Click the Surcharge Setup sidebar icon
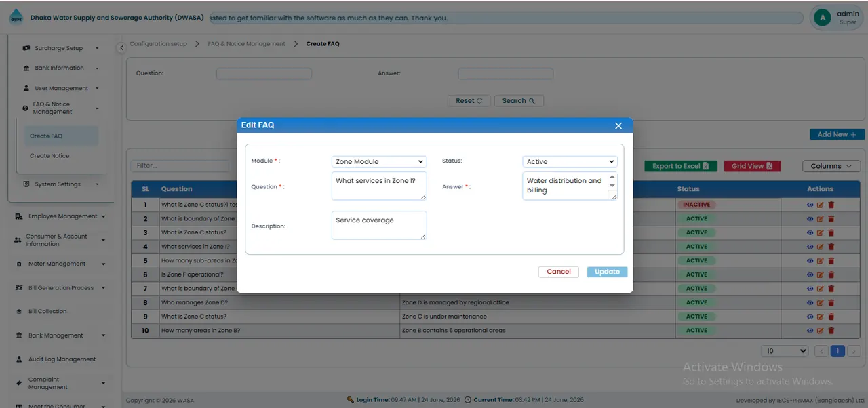 pyautogui.click(x=26, y=48)
